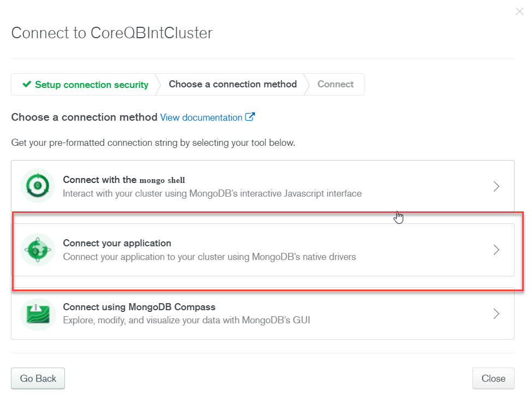Screen dimensions: 532x402
Task: Expand the mongo shell connection option chevron
Action: click(496, 186)
